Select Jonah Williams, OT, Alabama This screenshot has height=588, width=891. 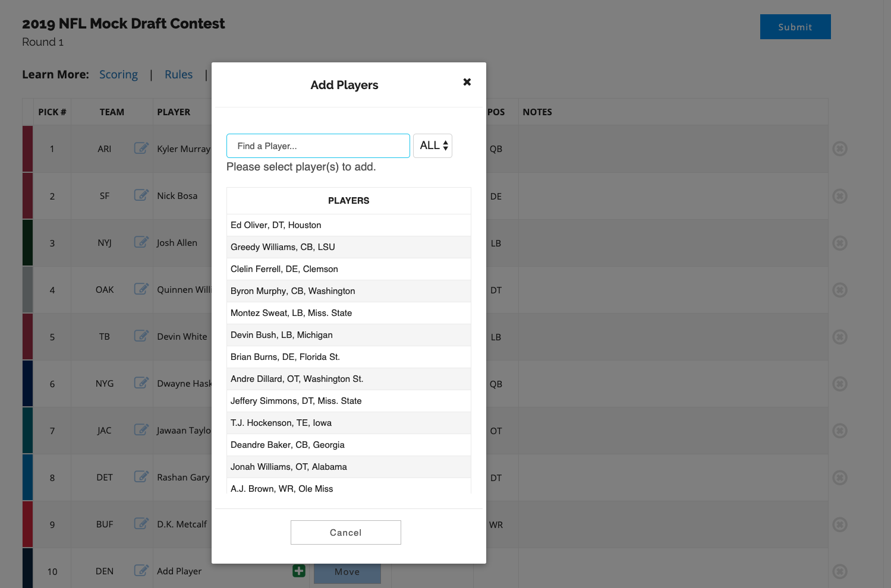tap(348, 467)
